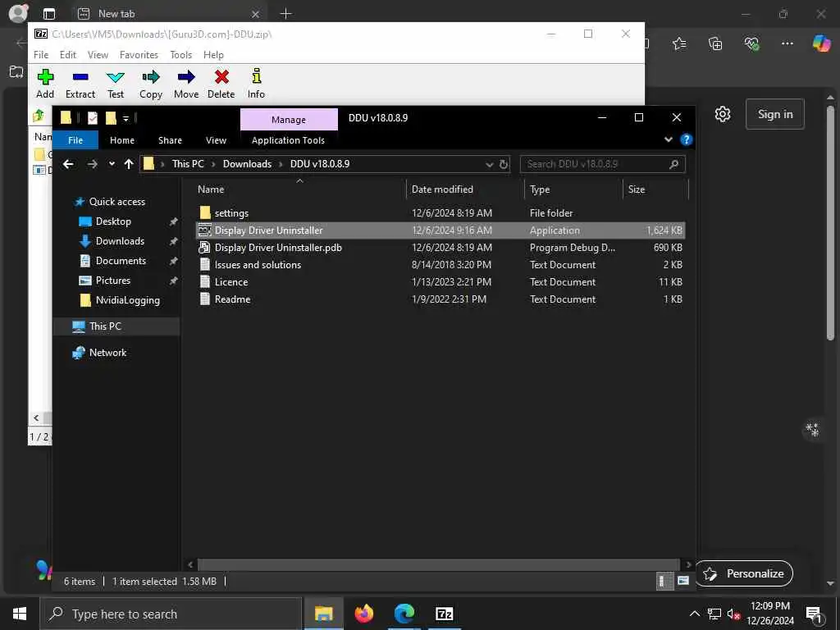Image resolution: width=840 pixels, height=630 pixels.
Task: Expand the address bar history dropdown
Action: (489, 164)
